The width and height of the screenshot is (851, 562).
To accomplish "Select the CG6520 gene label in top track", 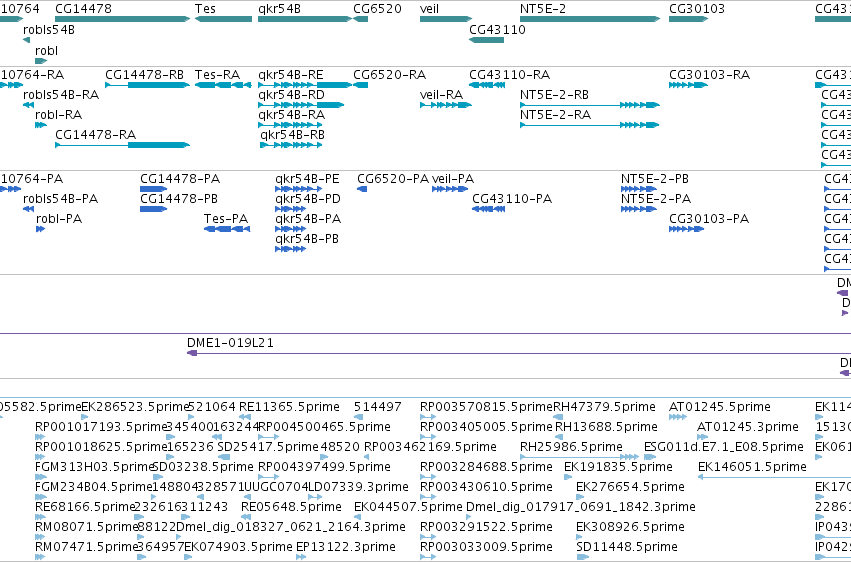I will pos(377,9).
